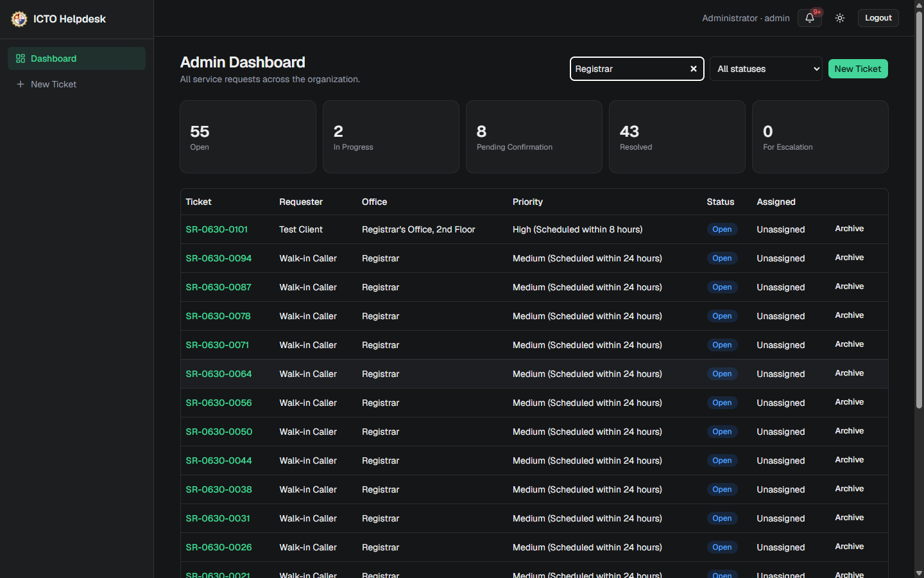Open ticket SR-0630-0064

coord(219,374)
